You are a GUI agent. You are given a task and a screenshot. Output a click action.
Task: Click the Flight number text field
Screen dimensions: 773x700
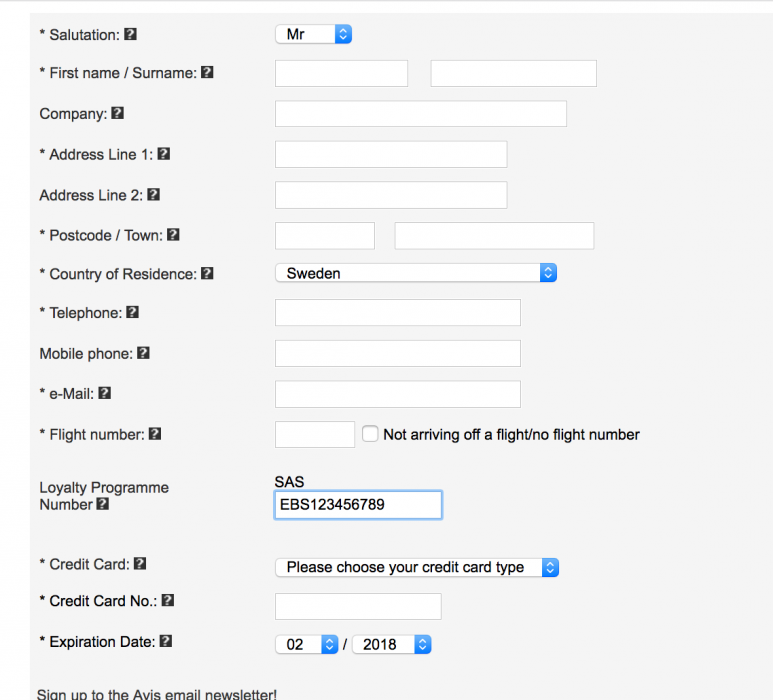314,434
